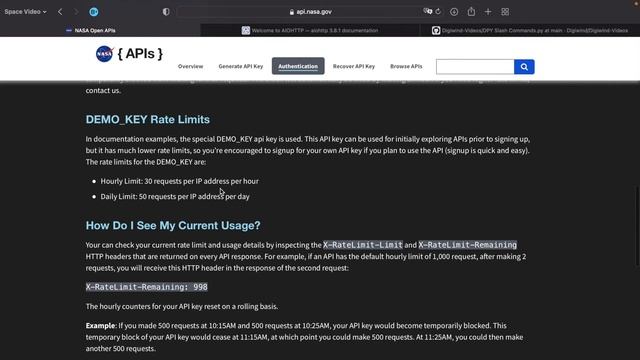Reload the page with refresh icon
The width and height of the screenshot is (640, 360).
pyautogui.click(x=438, y=11)
